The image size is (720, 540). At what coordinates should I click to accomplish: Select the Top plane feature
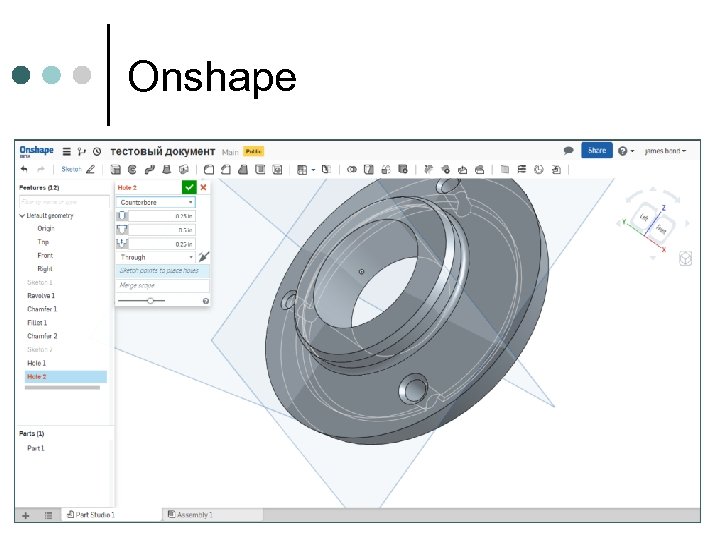pos(43,242)
